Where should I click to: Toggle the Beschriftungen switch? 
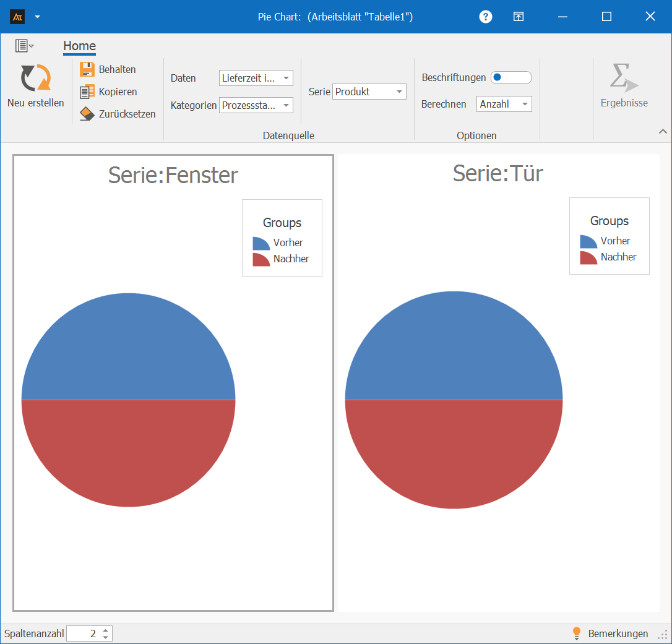[510, 77]
